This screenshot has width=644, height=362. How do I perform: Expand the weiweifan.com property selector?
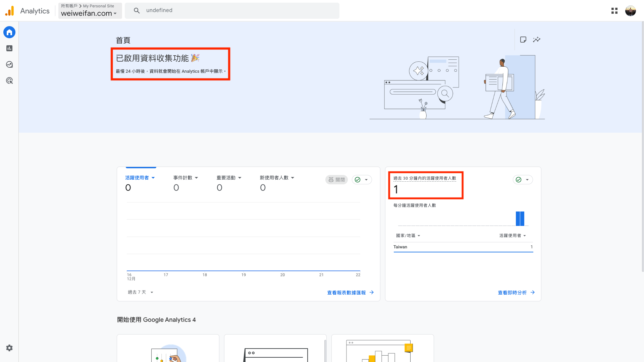(x=89, y=13)
